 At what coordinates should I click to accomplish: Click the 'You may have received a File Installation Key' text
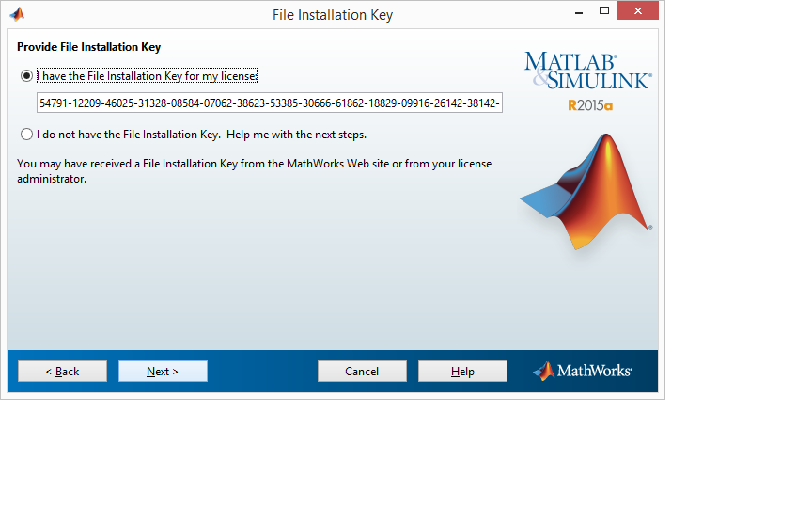[255, 171]
